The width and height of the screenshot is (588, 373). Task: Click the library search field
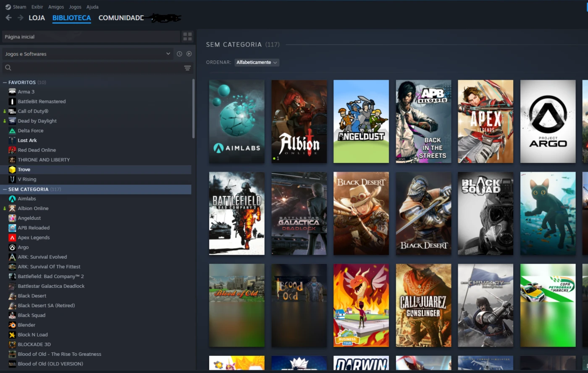click(97, 68)
